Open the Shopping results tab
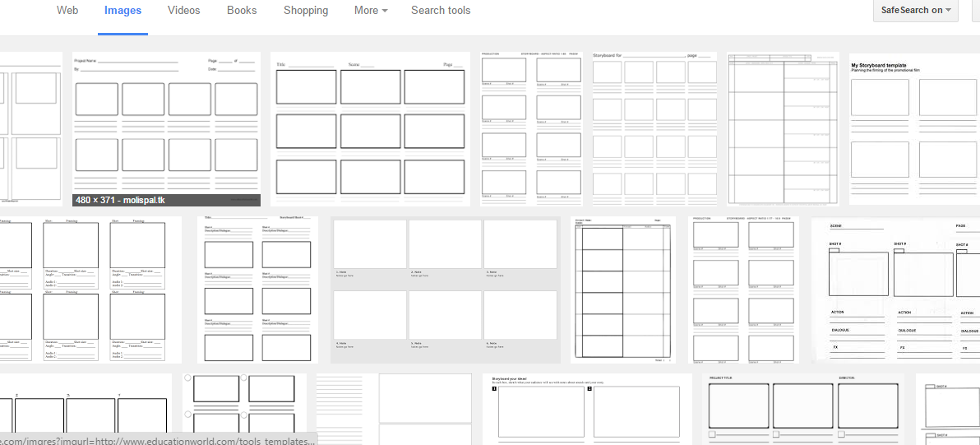This screenshot has width=980, height=445. (306, 11)
